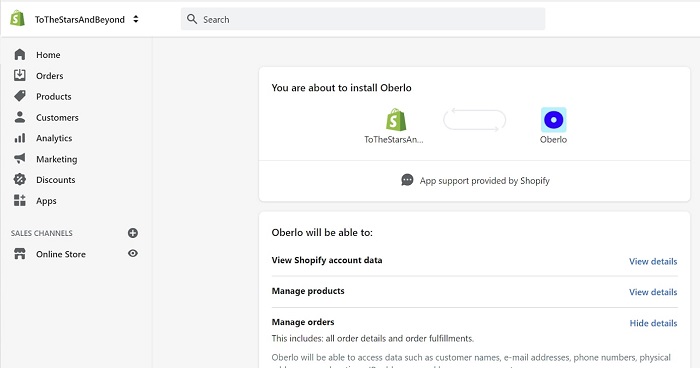The width and height of the screenshot is (700, 368).
Task: Click the Online Store storefront icon
Action: click(20, 254)
